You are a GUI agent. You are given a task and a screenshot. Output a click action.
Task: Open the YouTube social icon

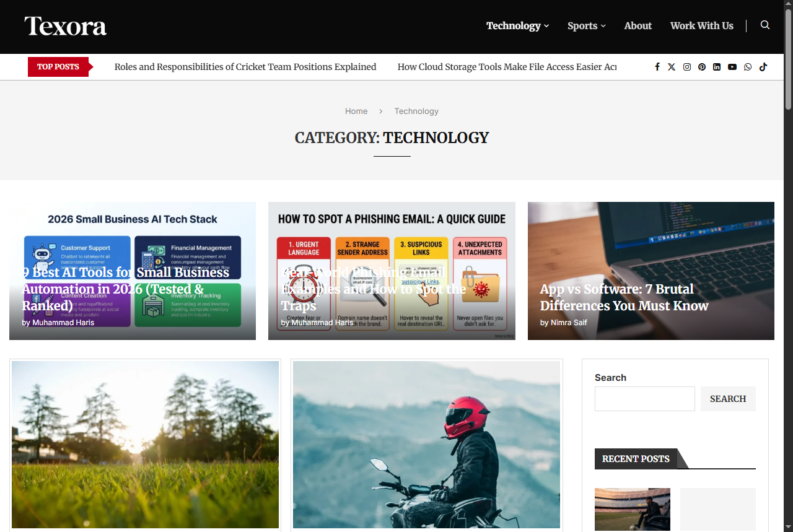coord(732,67)
